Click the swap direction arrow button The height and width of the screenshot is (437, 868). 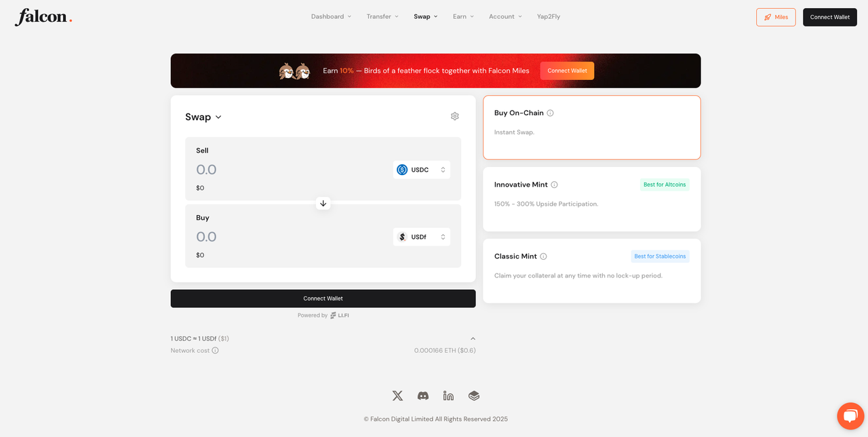pyautogui.click(x=323, y=203)
